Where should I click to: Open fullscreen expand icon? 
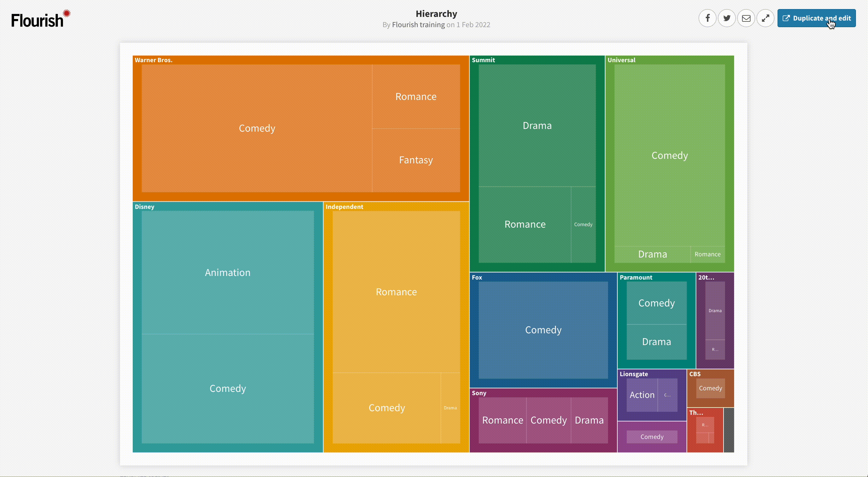765,18
